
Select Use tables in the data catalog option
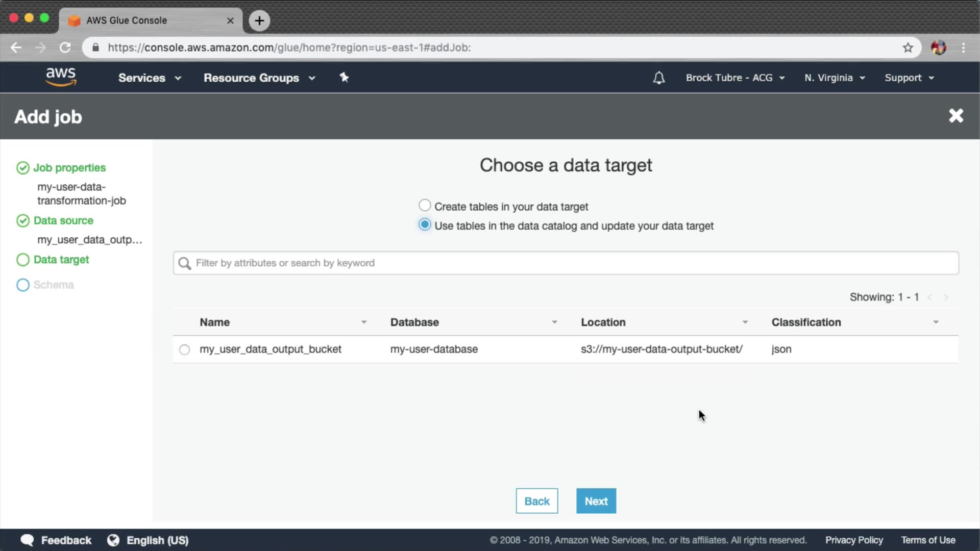(x=425, y=225)
